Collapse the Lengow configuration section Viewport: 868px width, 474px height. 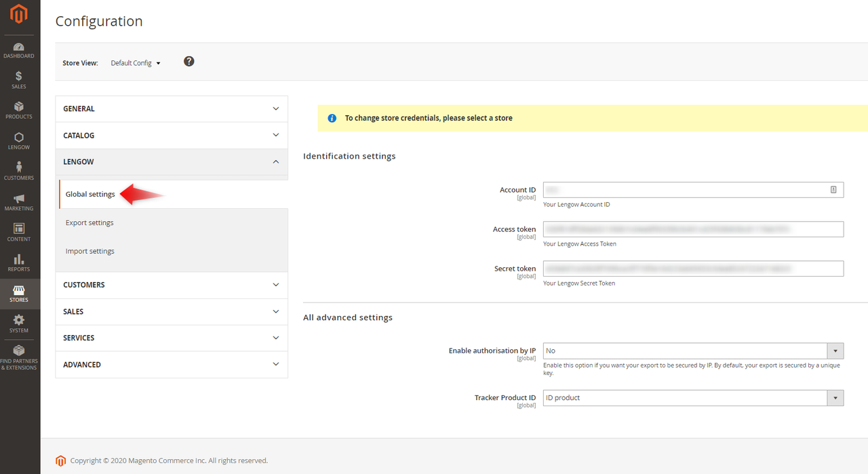[172, 162]
